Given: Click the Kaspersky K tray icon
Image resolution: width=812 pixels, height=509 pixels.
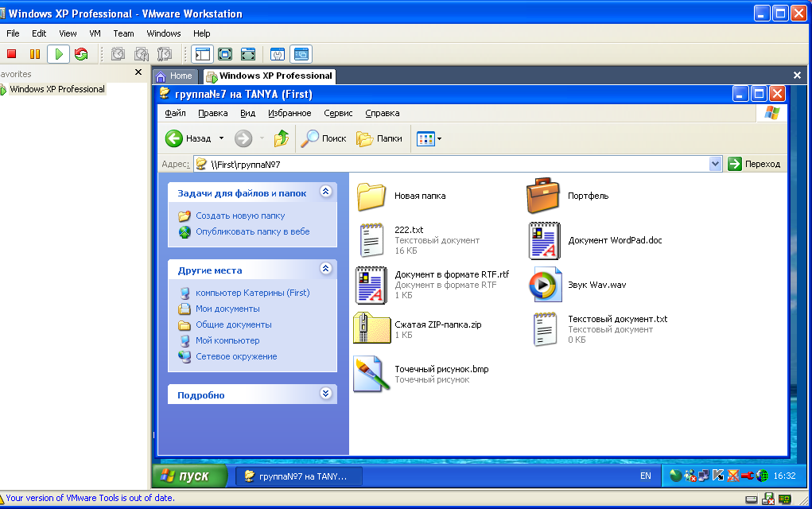Looking at the screenshot, I should tap(718, 476).
